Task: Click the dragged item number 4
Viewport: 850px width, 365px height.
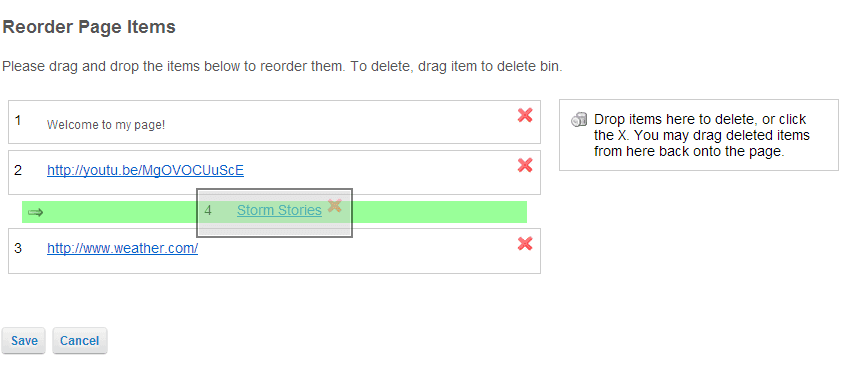Action: 208,210
